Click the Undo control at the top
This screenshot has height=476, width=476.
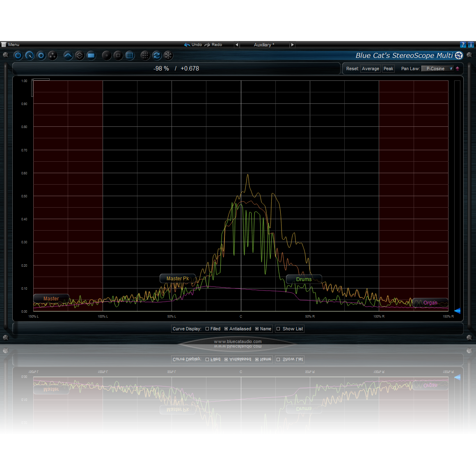pos(193,45)
